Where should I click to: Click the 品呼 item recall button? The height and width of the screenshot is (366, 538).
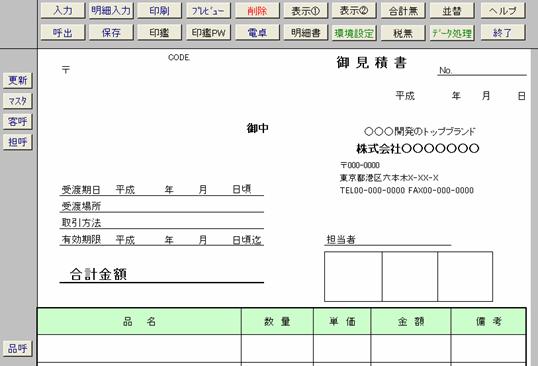coord(17,349)
